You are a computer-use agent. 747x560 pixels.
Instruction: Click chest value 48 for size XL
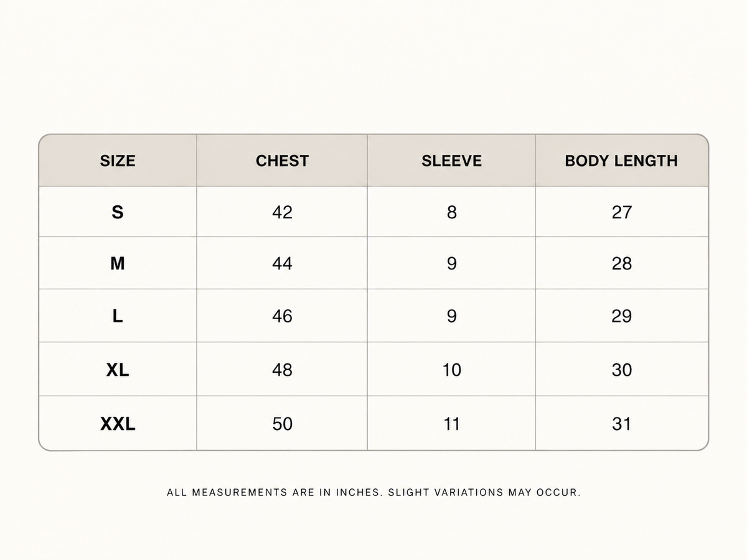coord(282,370)
